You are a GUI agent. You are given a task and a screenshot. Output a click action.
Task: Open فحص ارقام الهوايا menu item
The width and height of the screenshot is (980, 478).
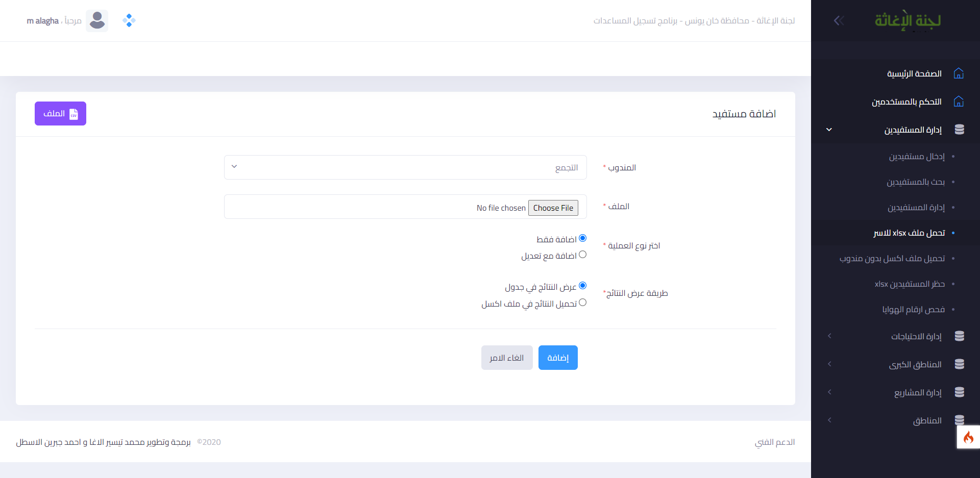tap(913, 310)
